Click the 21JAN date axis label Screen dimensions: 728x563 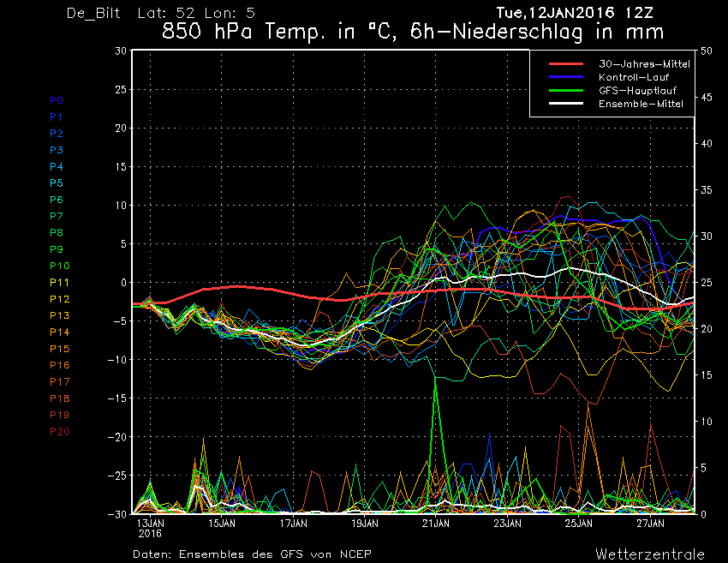[435, 524]
